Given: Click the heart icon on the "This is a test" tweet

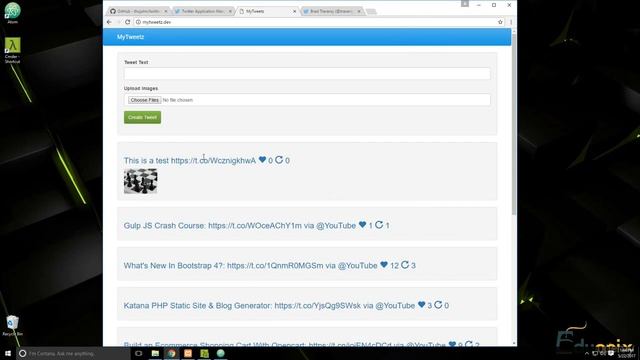Looking at the screenshot, I should [262, 160].
